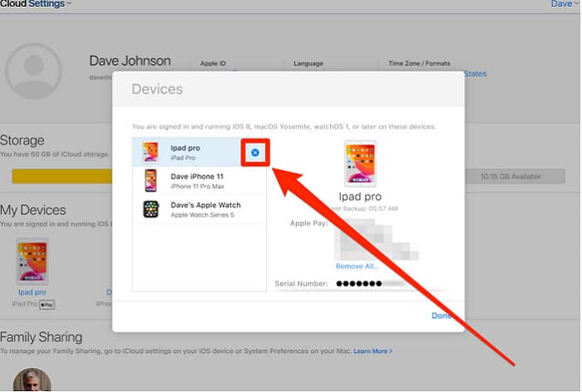The width and height of the screenshot is (582, 392).
Task: Remove Ipad pro with the blue X icon
Action: [x=255, y=153]
